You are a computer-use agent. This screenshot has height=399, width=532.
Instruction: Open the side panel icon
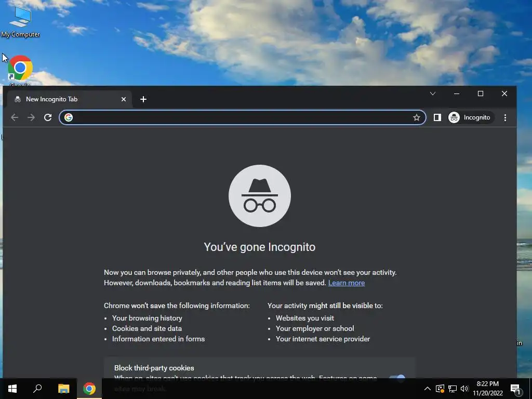437,117
